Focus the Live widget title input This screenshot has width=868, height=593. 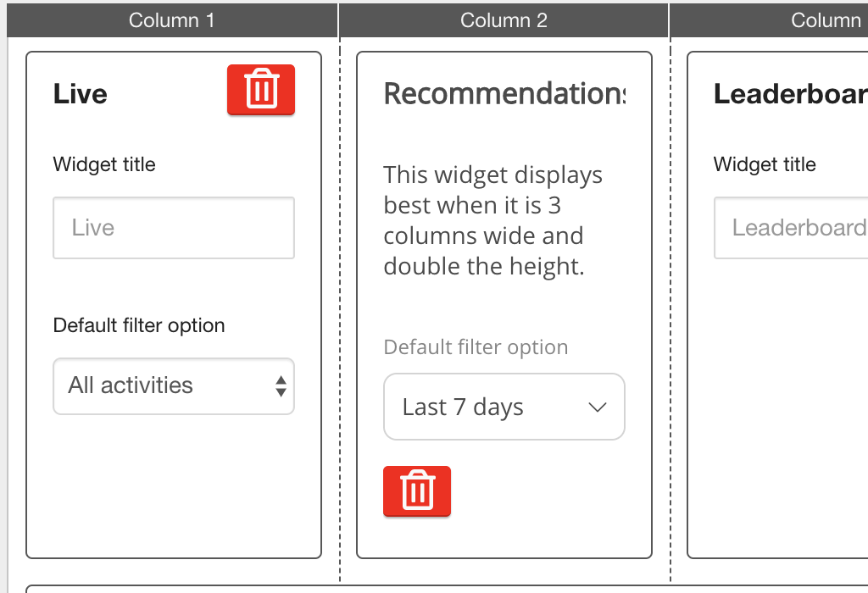coord(173,228)
